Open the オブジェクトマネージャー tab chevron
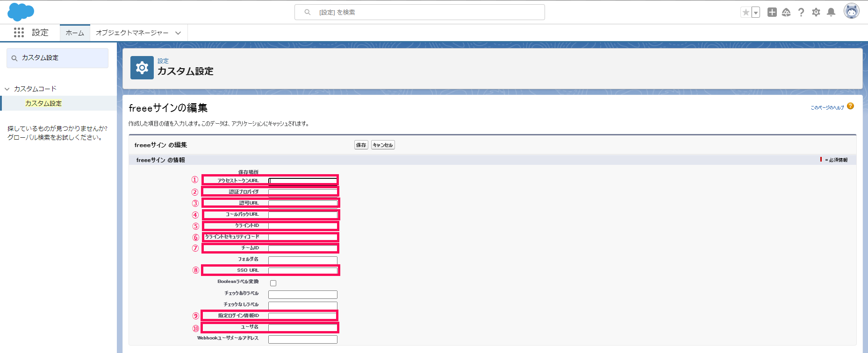 click(178, 33)
